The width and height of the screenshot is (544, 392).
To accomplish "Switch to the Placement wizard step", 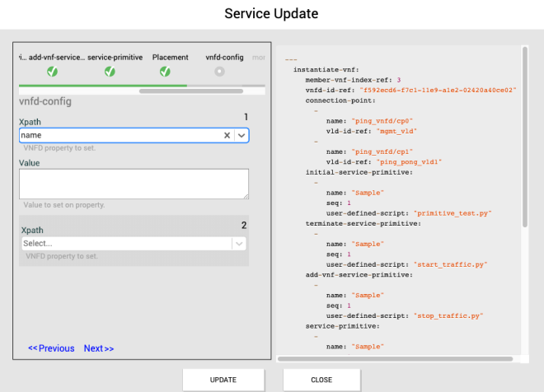I will point(170,58).
